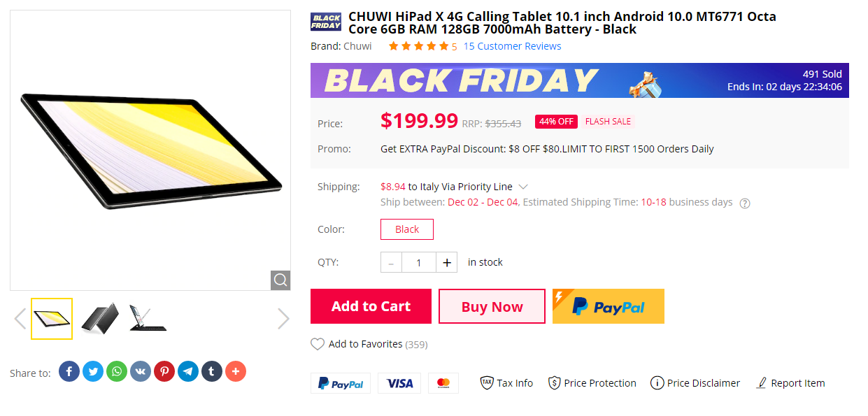Image resolution: width=868 pixels, height=416 pixels.
Task: View shipping time help tooltip icon
Action: pos(744,203)
